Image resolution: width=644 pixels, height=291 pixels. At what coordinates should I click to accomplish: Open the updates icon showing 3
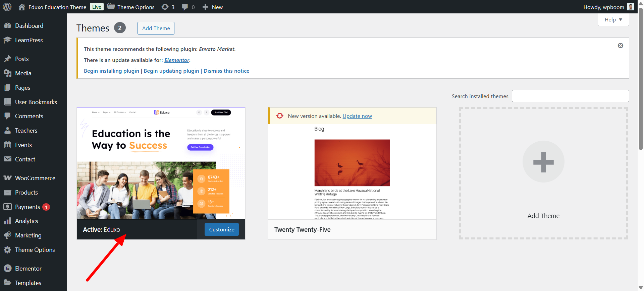(x=165, y=7)
